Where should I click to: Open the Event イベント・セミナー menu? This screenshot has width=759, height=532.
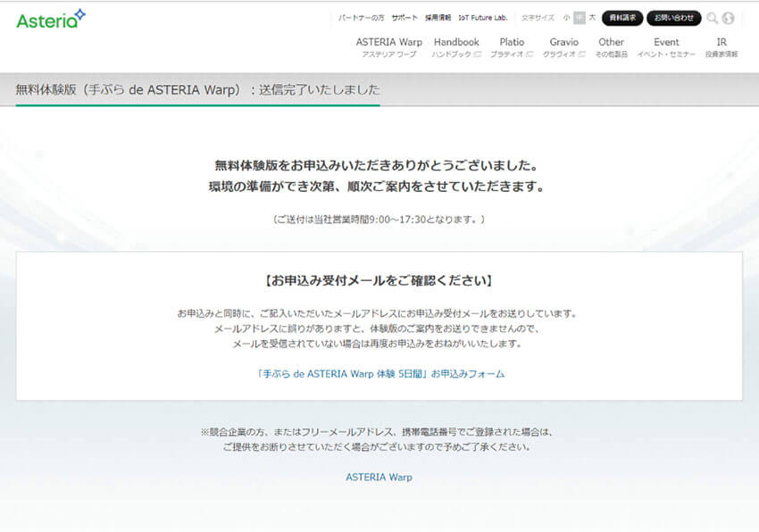pos(666,47)
